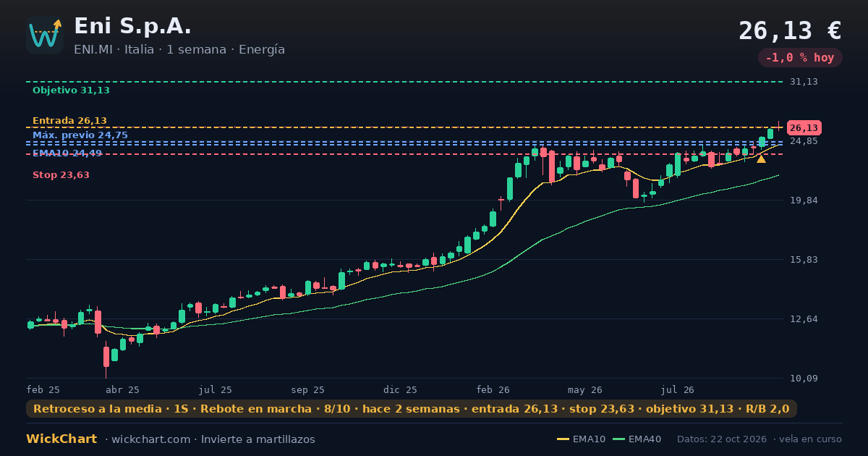Click the red 26,13 price tag on axis
The image size is (868, 456).
[x=803, y=127]
